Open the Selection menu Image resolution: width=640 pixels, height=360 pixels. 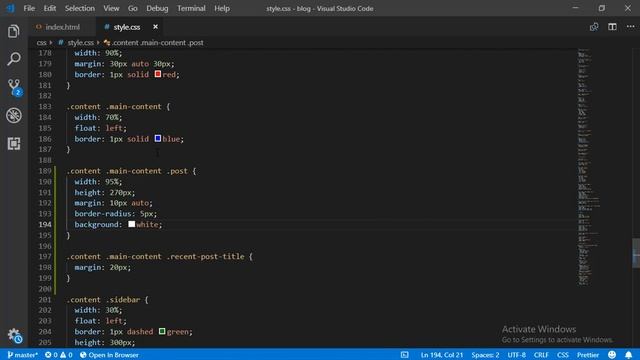[x=80, y=8]
